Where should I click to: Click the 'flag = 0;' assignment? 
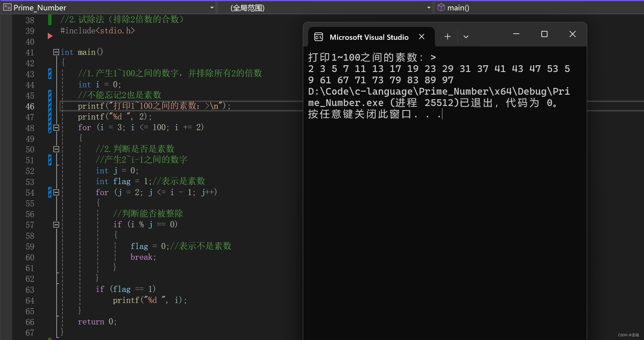[x=150, y=246]
